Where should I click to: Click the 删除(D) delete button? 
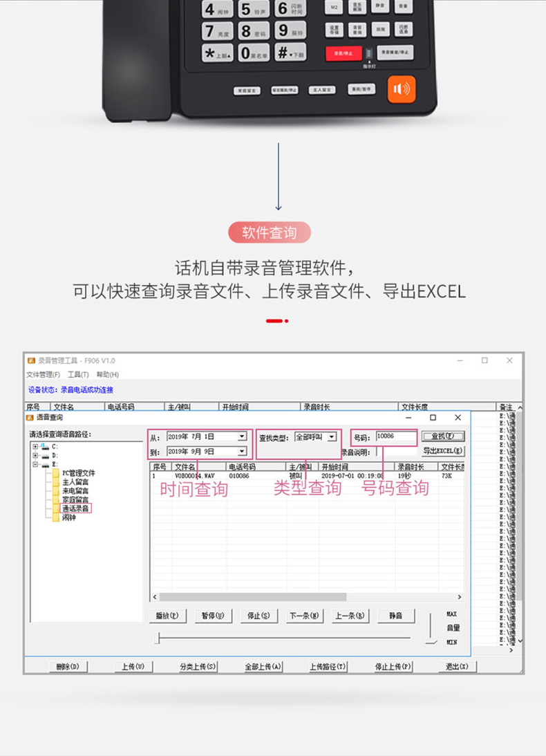pos(68,667)
